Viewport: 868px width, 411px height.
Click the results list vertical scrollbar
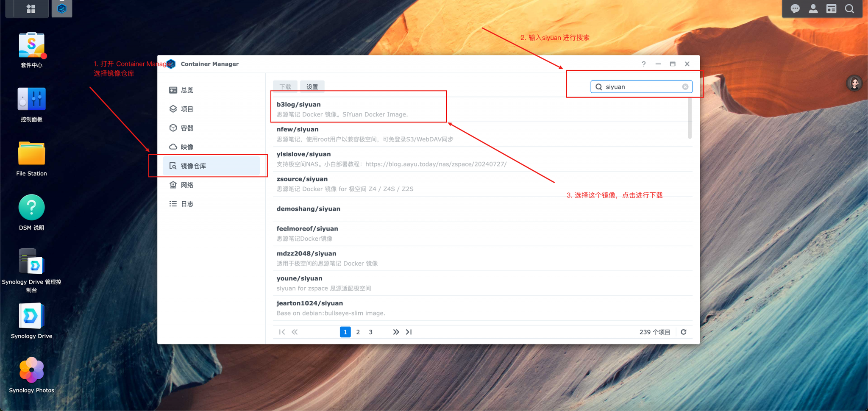point(690,118)
